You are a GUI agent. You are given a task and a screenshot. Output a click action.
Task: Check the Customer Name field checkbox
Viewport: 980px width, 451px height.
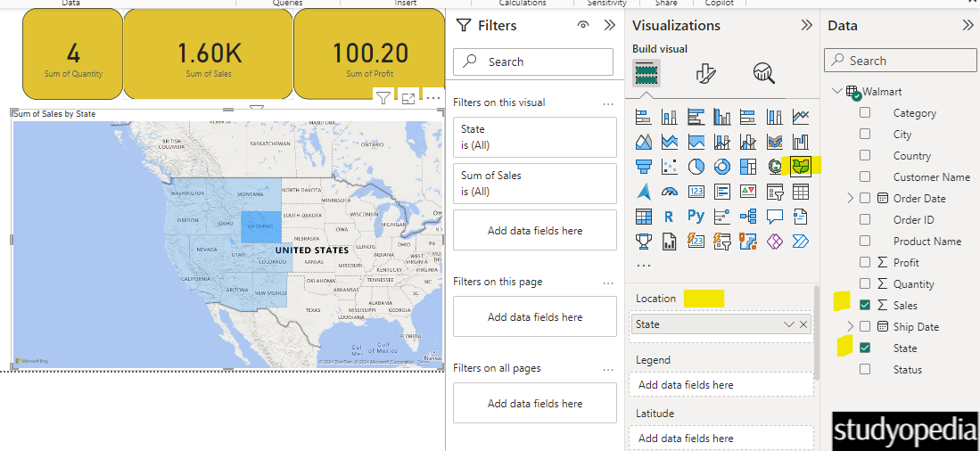[865, 176]
